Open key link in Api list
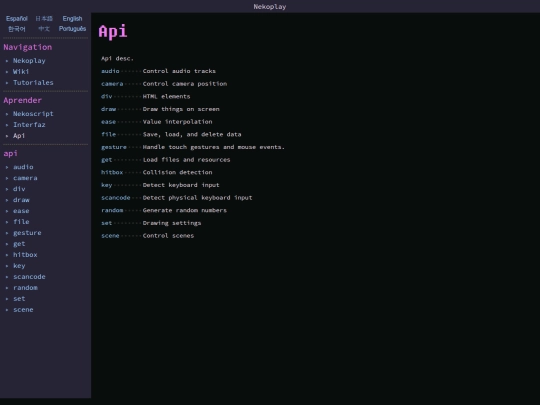Viewport: 540px width, 405px height. point(106,185)
